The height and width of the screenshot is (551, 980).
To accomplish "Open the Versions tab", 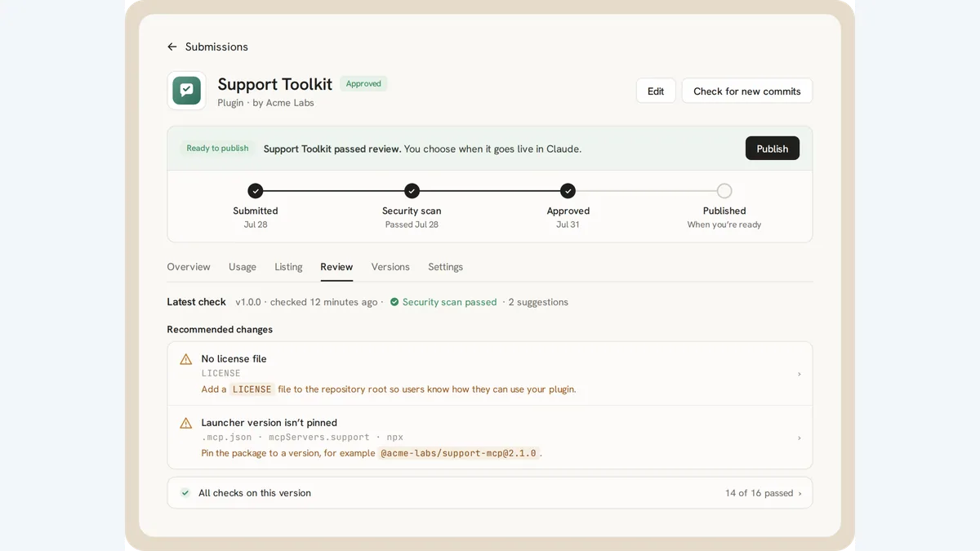I will [x=390, y=267].
